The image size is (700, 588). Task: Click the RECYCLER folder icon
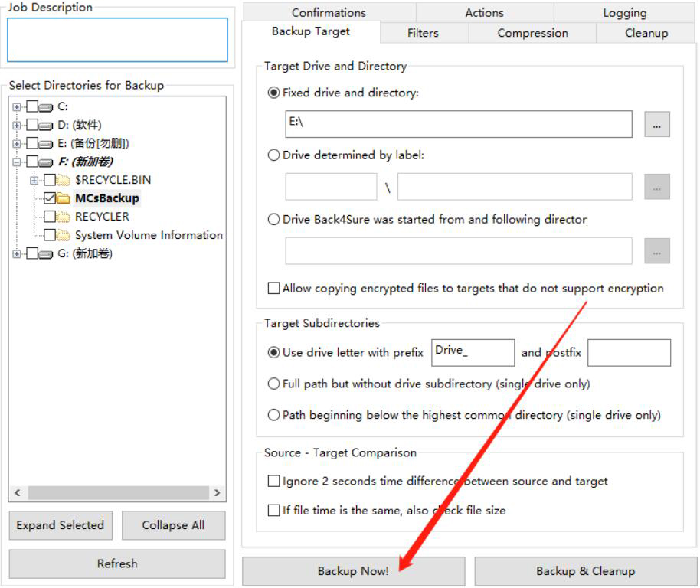pyautogui.click(x=64, y=217)
